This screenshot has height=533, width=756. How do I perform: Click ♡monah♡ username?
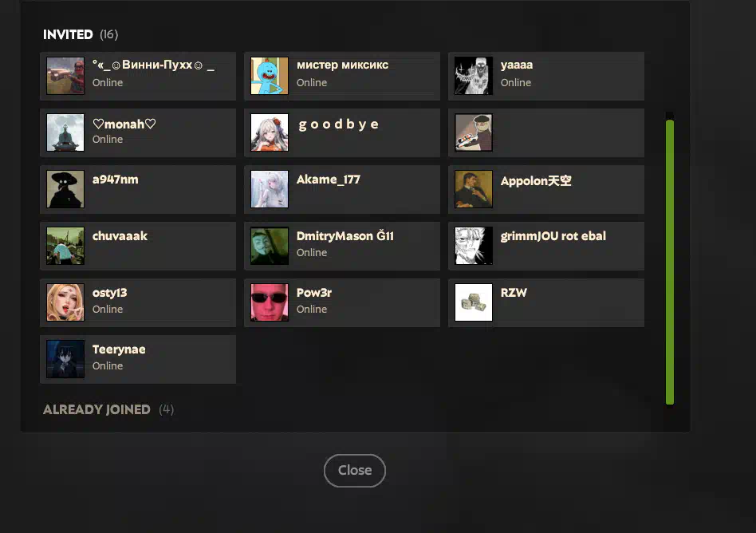(124, 124)
